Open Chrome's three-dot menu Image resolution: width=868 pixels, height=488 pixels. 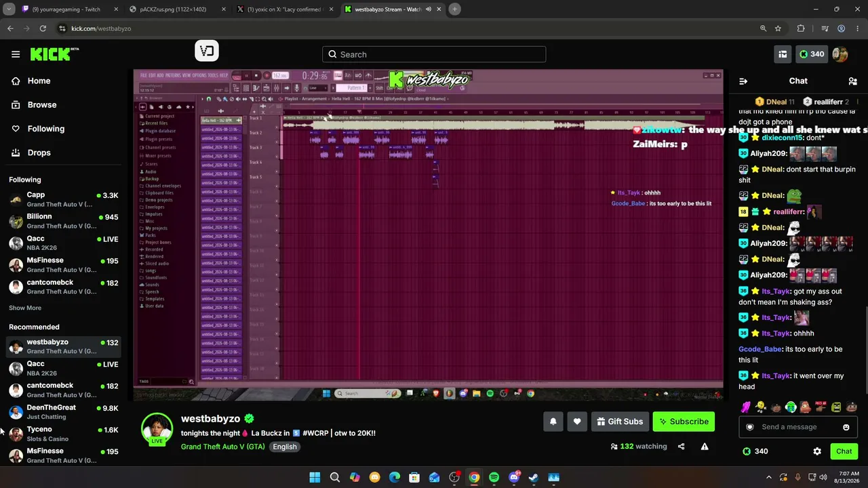click(x=858, y=28)
